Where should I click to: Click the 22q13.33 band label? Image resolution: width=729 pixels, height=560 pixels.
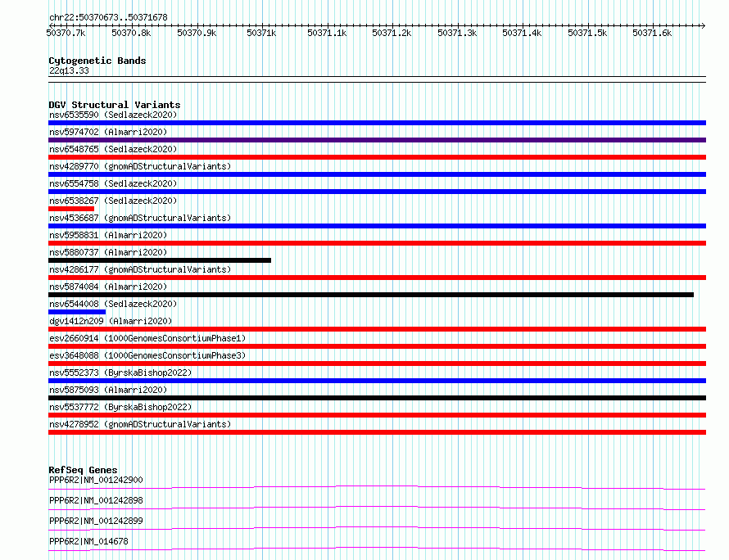click(69, 70)
